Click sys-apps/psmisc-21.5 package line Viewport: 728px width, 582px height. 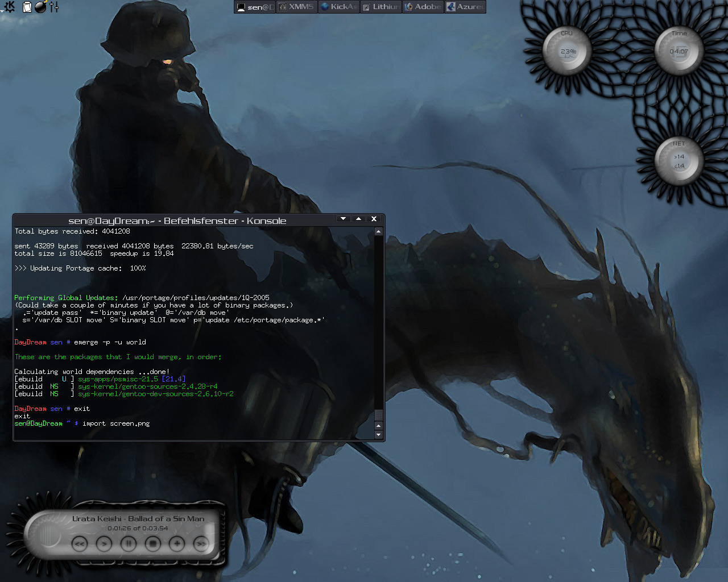tap(100, 379)
